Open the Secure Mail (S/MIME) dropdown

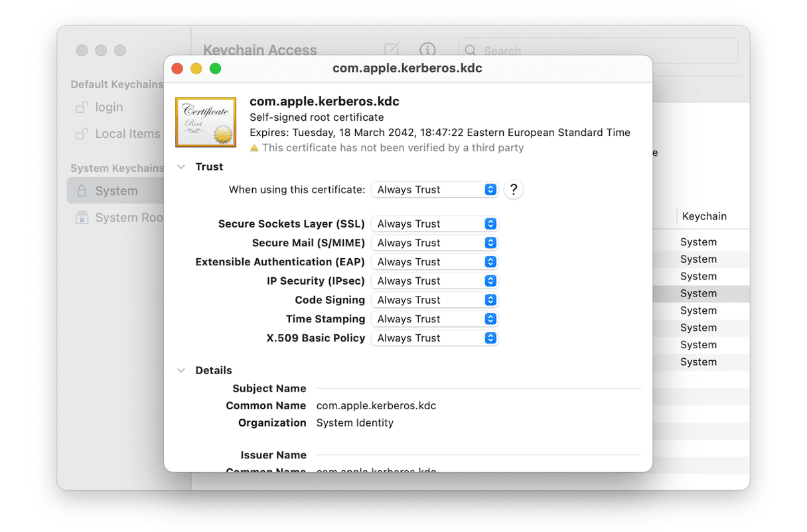(x=434, y=243)
